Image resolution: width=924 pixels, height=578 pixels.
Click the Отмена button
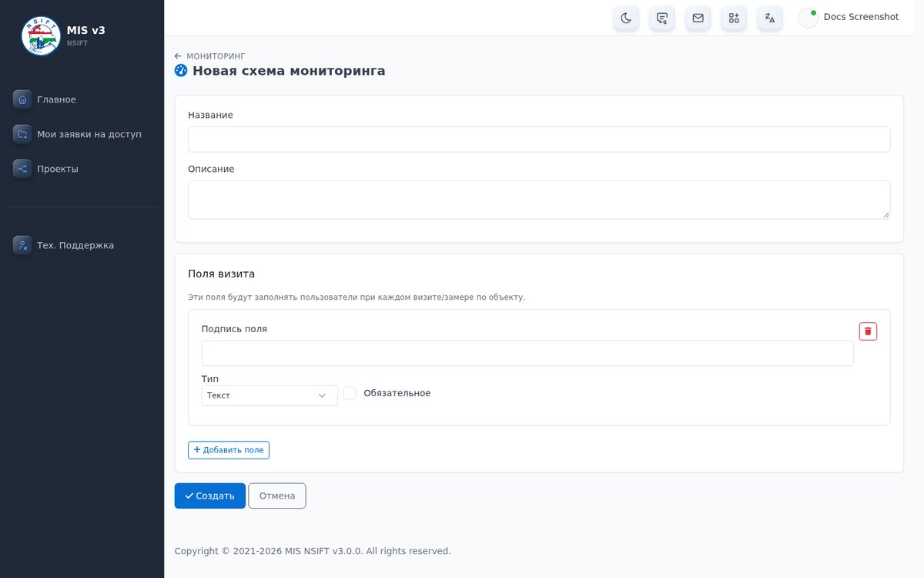(277, 496)
